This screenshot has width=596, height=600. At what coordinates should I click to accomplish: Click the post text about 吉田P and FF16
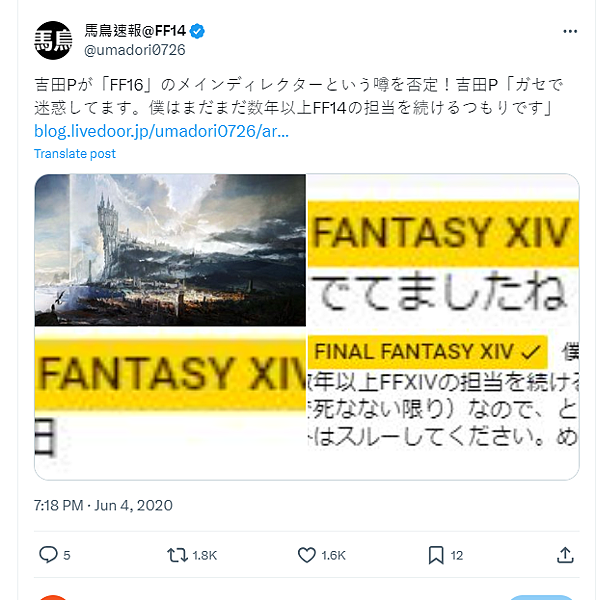pos(298,96)
